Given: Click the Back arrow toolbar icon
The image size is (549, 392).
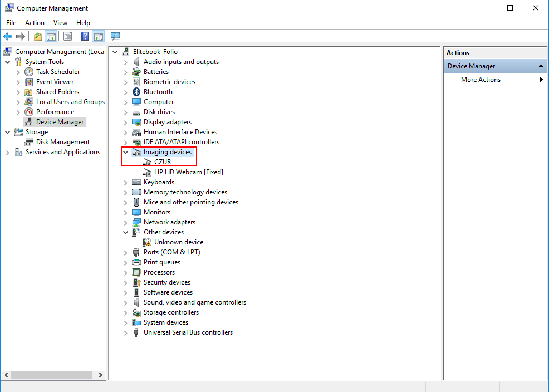Looking at the screenshot, I should 8,36.
